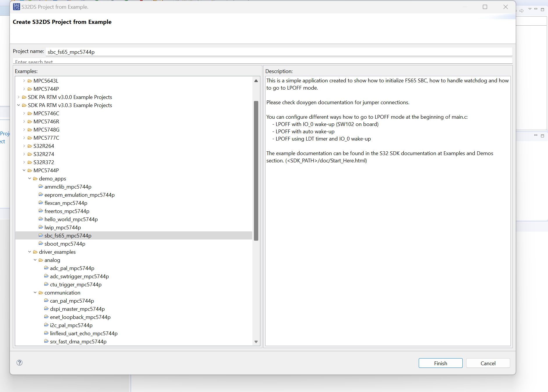Click the scrollbar down arrow in the Examples list

(x=256, y=342)
